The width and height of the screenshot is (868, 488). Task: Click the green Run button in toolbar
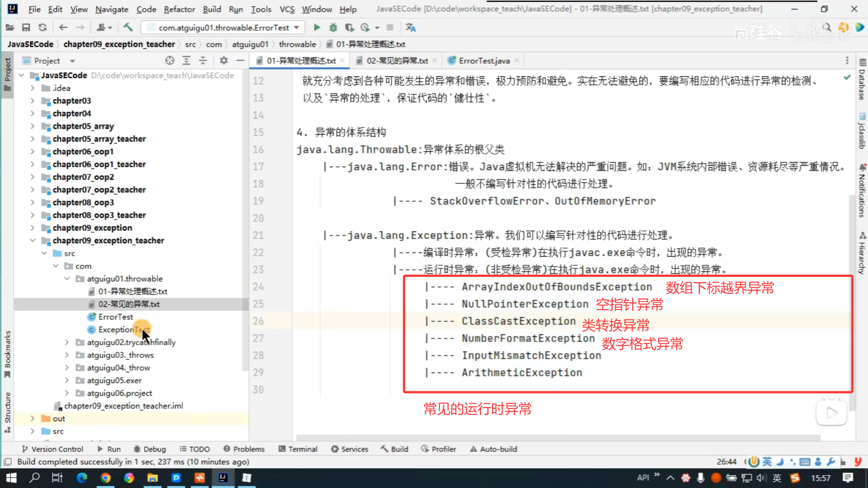tap(317, 28)
